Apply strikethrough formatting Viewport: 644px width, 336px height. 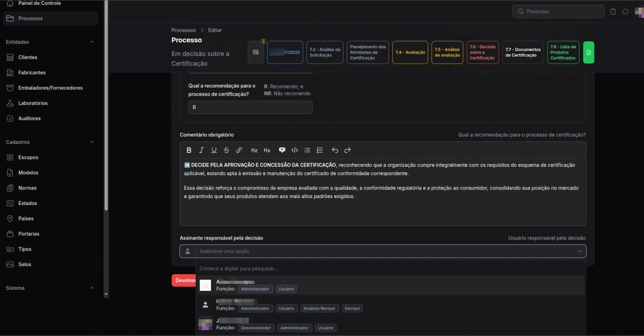[x=227, y=150]
